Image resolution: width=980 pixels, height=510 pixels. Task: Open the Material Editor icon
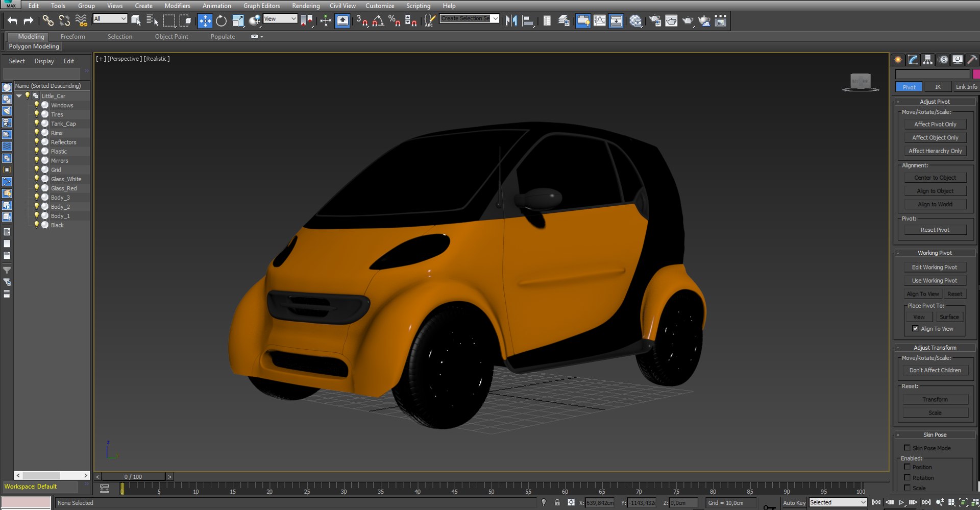coord(635,20)
